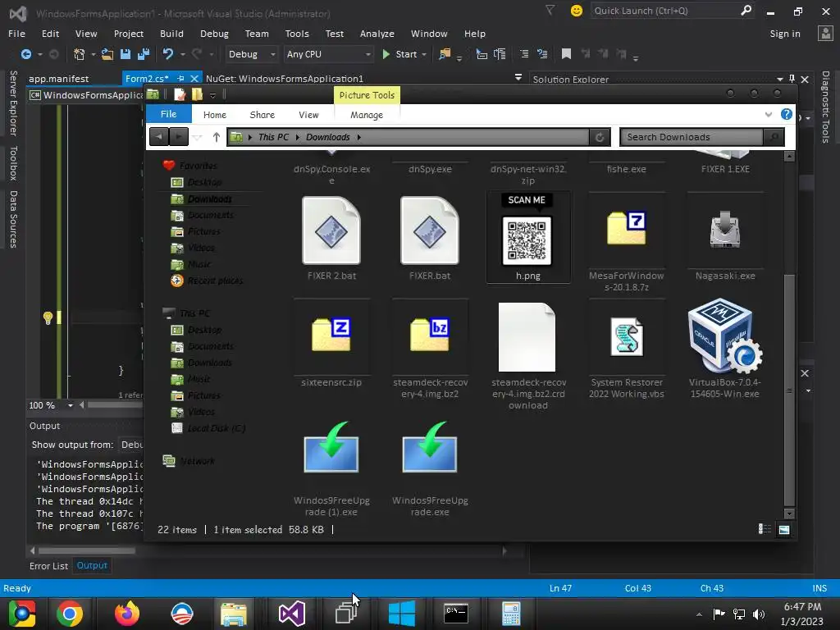
Task: Click the Explorer refresh address button
Action: (600, 137)
